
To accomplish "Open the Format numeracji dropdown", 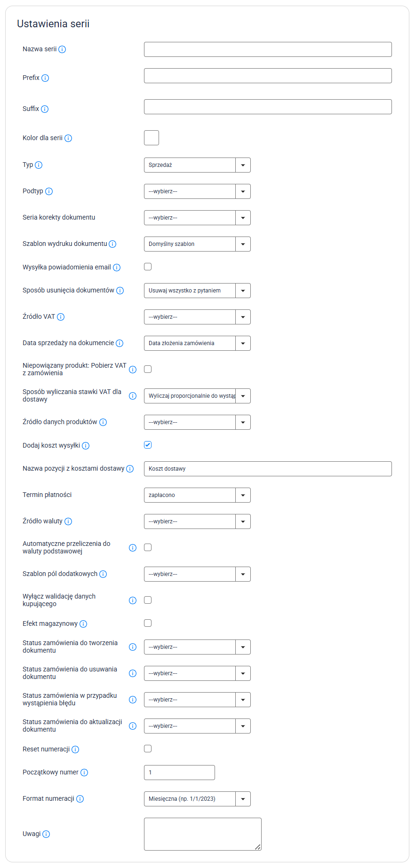I will [197, 799].
